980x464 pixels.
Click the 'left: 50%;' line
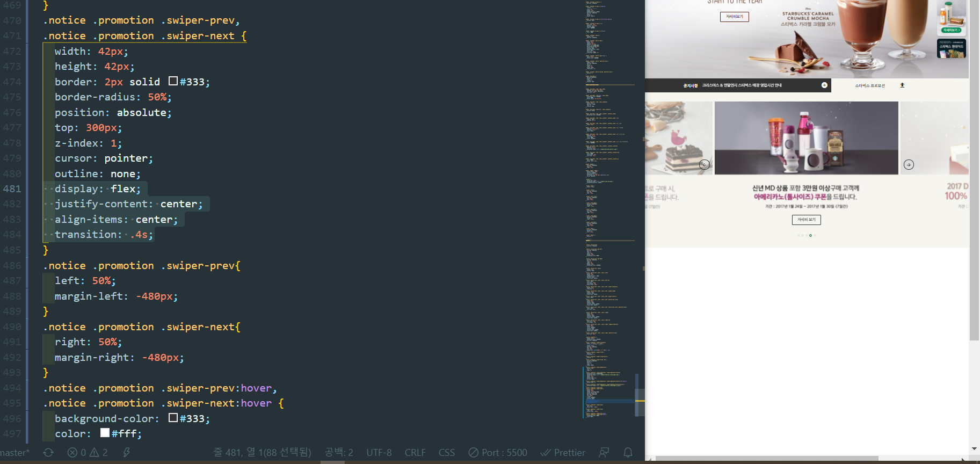[85, 281]
